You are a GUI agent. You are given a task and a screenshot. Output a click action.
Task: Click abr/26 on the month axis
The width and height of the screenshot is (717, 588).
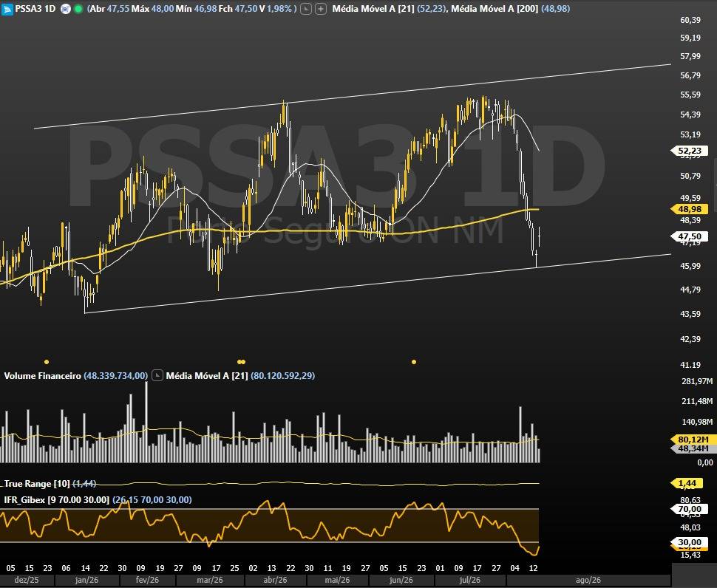[276, 580]
